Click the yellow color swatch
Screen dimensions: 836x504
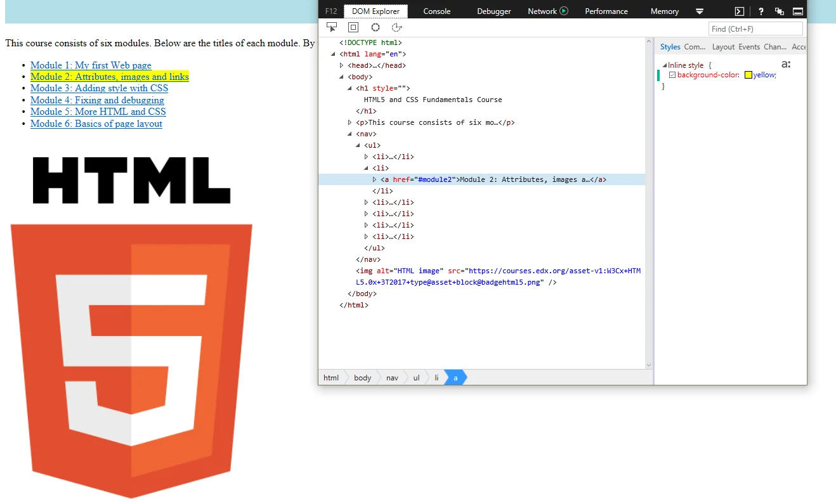tap(749, 74)
